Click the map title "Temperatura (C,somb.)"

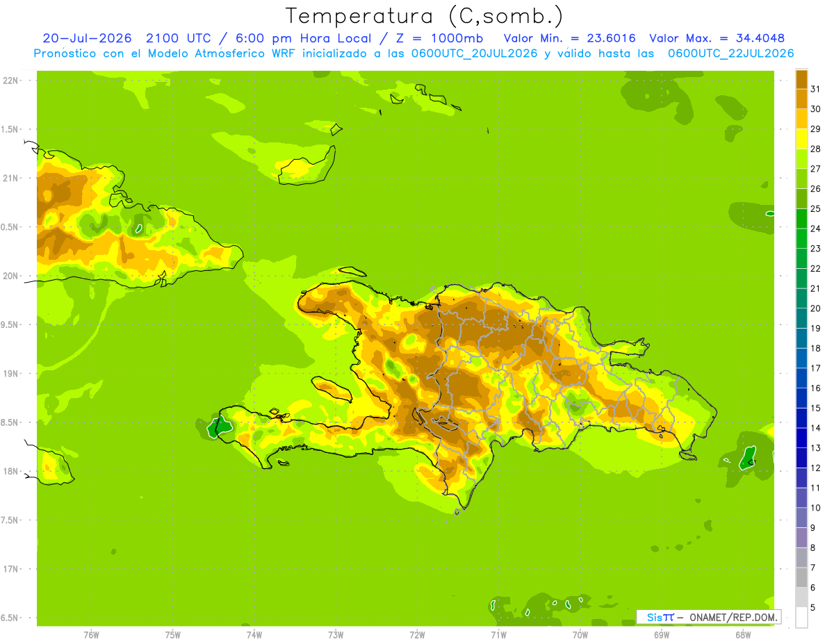(425, 16)
